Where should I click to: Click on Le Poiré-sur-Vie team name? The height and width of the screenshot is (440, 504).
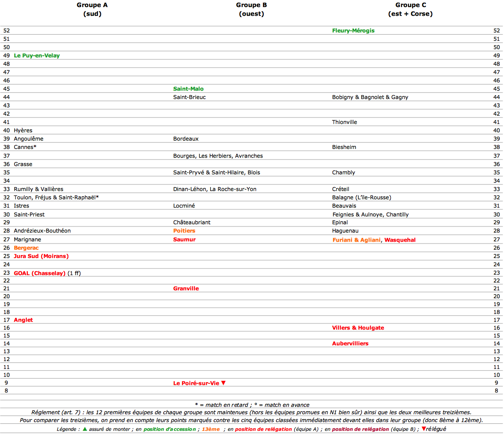[x=196, y=383]
